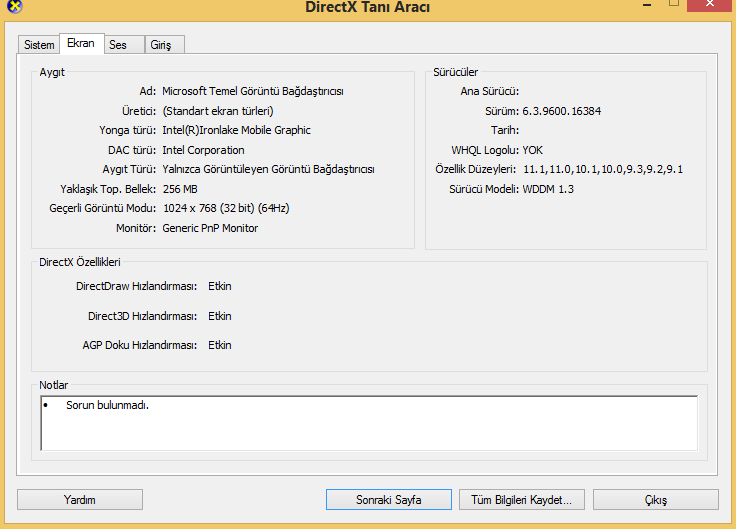Image resolution: width=736 pixels, height=529 pixels.
Task: Click device name 'Microsoft Temel Görüntü Bağdaştırıcısı'
Action: (x=253, y=91)
